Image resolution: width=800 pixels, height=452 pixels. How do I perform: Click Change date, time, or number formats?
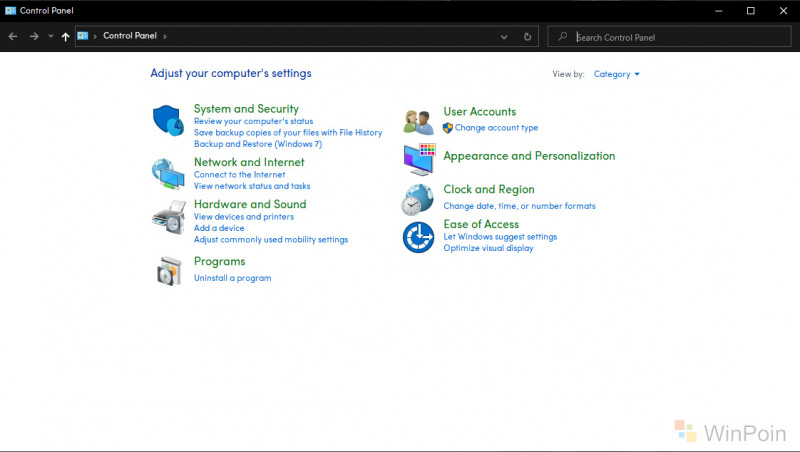click(519, 206)
